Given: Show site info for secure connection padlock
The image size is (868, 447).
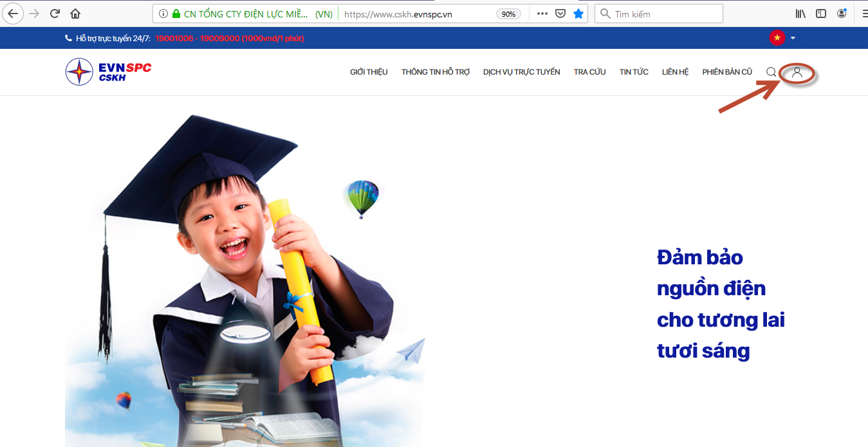Looking at the screenshot, I should [176, 14].
